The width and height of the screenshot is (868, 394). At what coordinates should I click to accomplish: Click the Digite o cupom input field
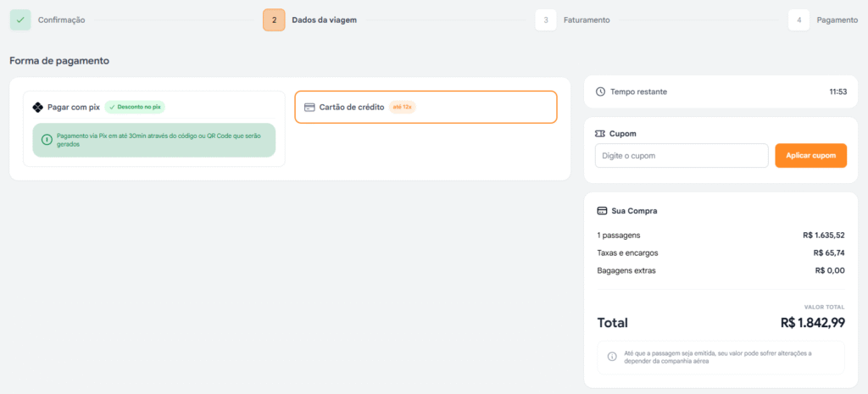[681, 156]
